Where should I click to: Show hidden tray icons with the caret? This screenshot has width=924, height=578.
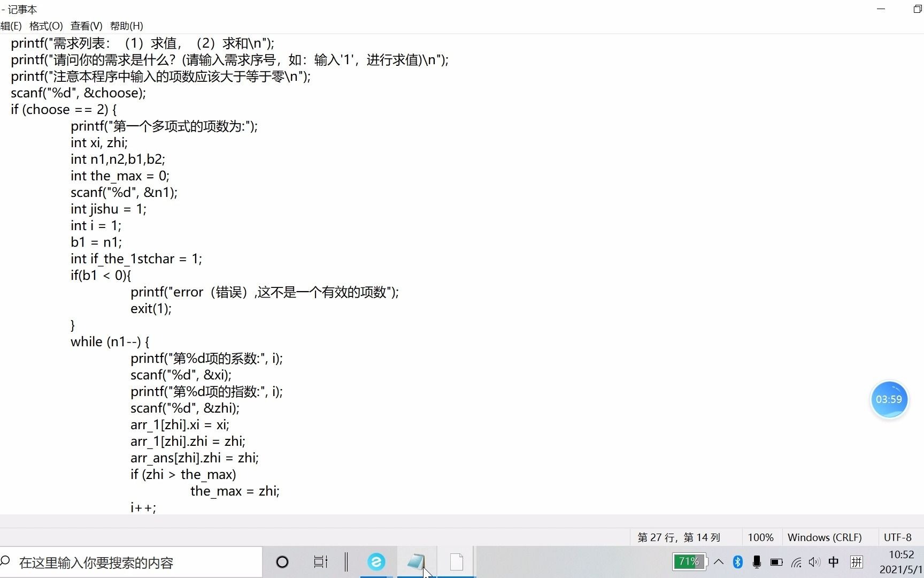click(719, 562)
